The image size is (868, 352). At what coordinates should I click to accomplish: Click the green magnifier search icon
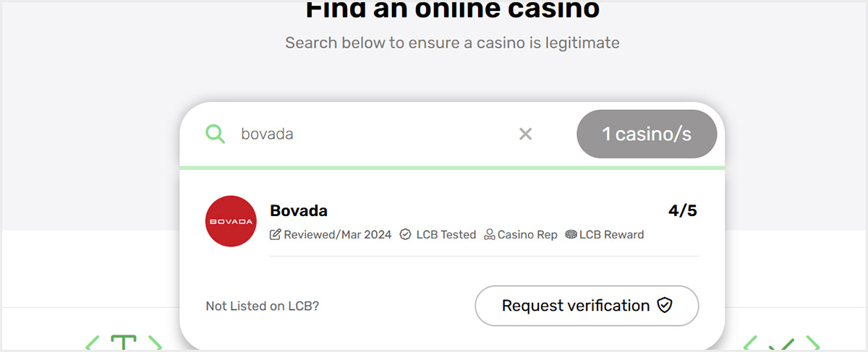pyautogui.click(x=216, y=134)
